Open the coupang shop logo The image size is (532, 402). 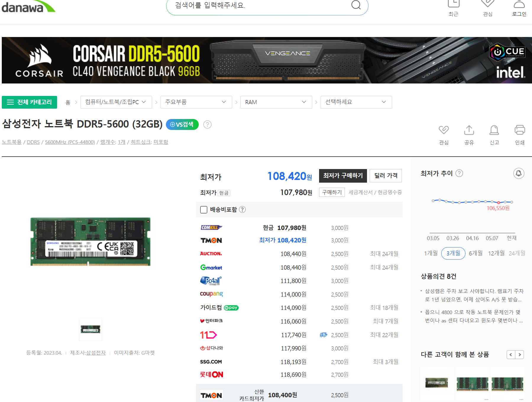point(211,294)
